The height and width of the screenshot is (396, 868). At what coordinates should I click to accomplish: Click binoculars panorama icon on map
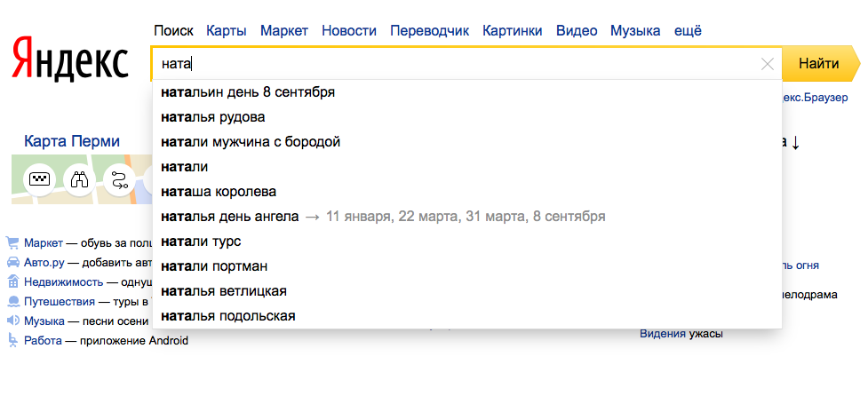click(x=80, y=179)
